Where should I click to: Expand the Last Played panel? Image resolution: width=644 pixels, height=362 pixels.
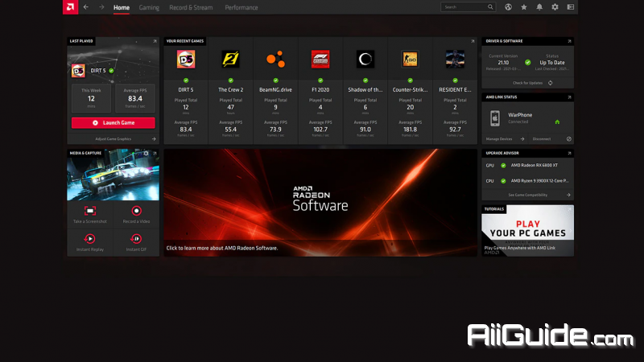tap(155, 41)
